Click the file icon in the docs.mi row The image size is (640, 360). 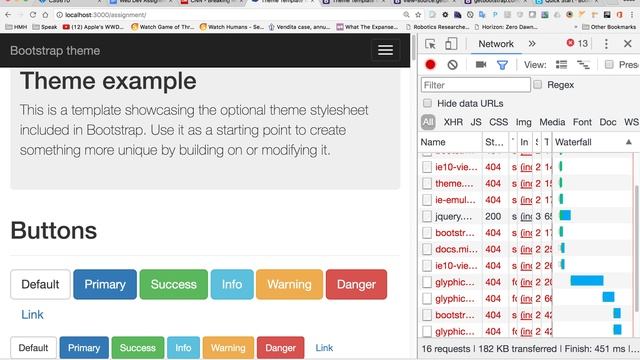pos(427,249)
